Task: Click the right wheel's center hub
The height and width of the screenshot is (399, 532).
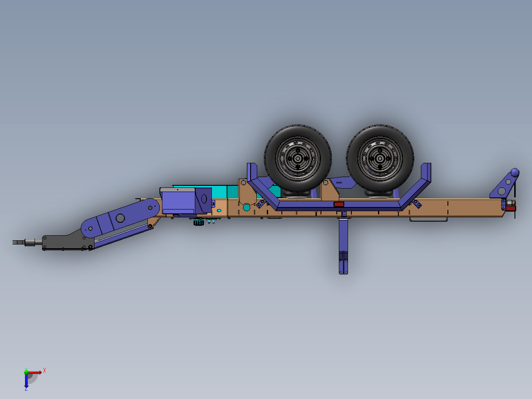Action: (380, 159)
